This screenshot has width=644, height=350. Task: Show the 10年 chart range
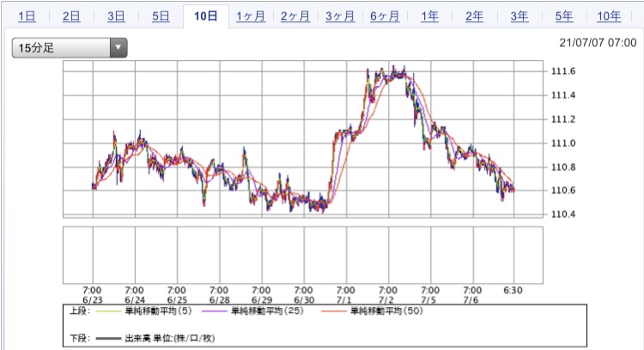point(609,16)
